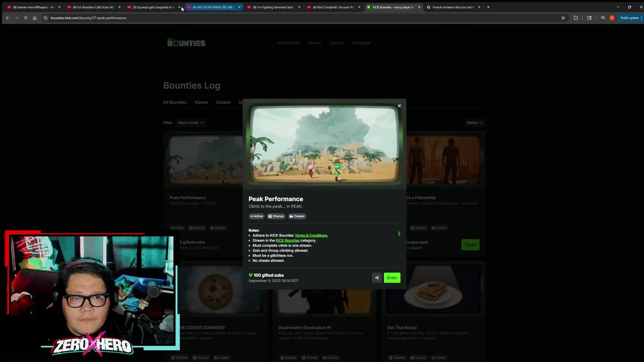Image resolution: width=644 pixels, height=362 pixels.
Task: Switch to Rich Campbell's Accuser tab
Action: [333, 7]
